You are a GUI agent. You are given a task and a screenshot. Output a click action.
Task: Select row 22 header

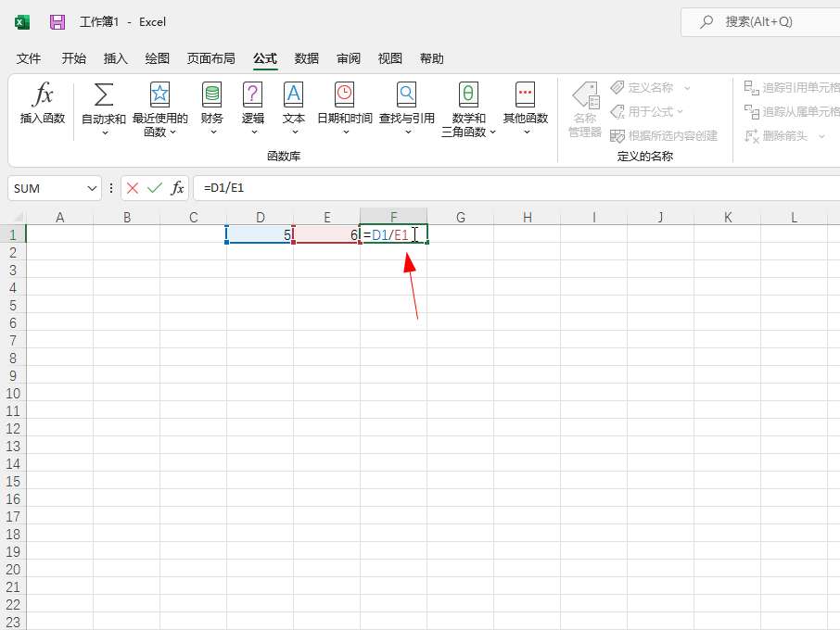click(13, 605)
